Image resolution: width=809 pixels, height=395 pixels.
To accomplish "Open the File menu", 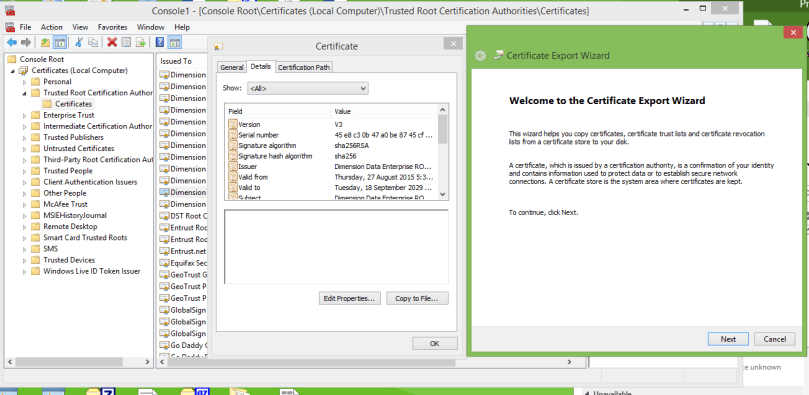I will 25,27.
